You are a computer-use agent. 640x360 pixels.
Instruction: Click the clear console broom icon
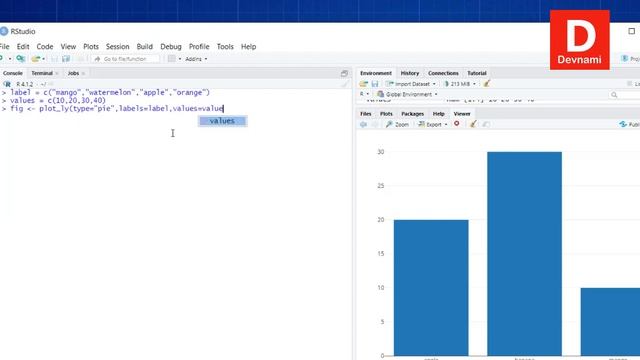(345, 84)
